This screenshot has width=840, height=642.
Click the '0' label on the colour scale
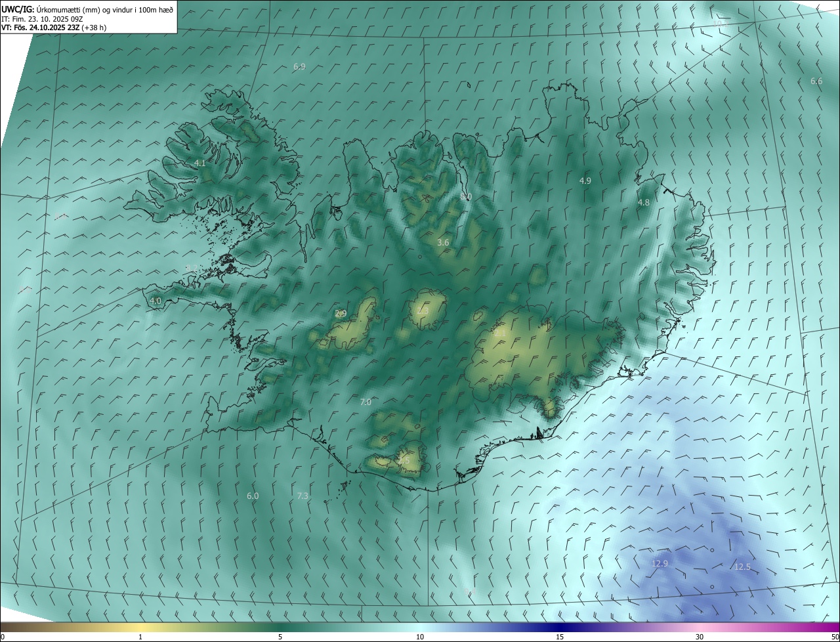coord(3,637)
